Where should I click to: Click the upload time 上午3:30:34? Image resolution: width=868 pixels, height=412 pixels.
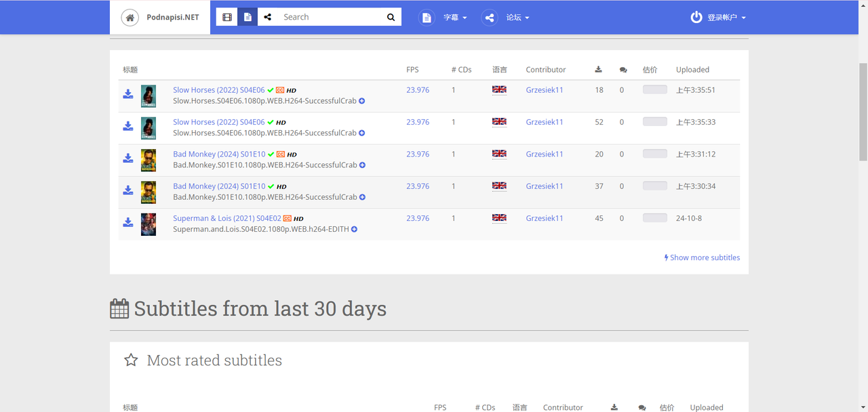(696, 186)
